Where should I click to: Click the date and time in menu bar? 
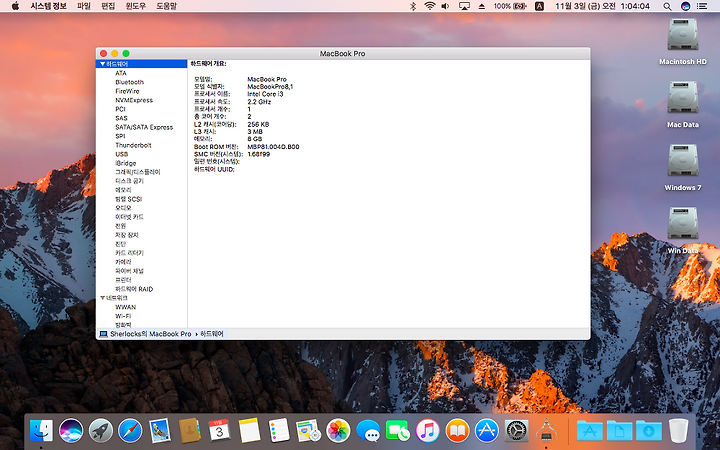[602, 6]
